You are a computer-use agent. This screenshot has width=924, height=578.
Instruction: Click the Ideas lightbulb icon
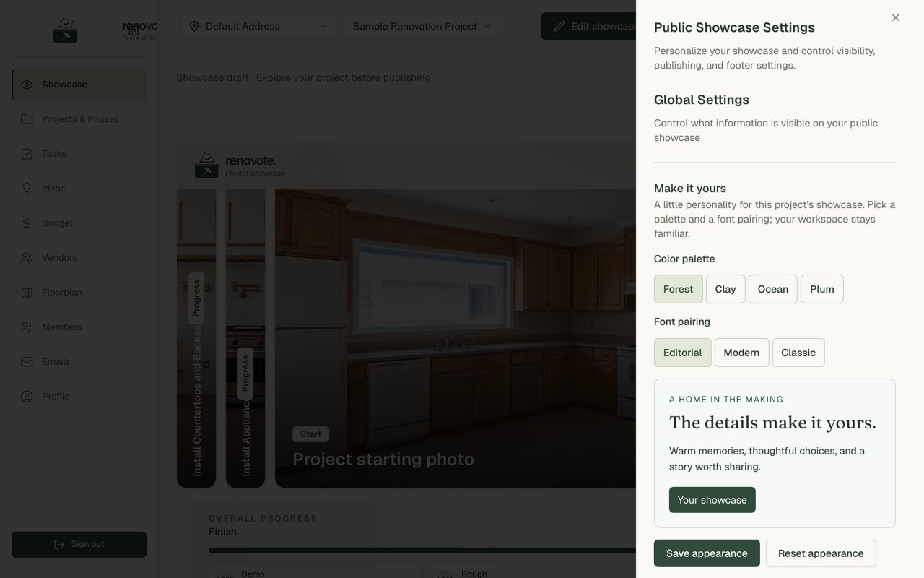coord(27,189)
